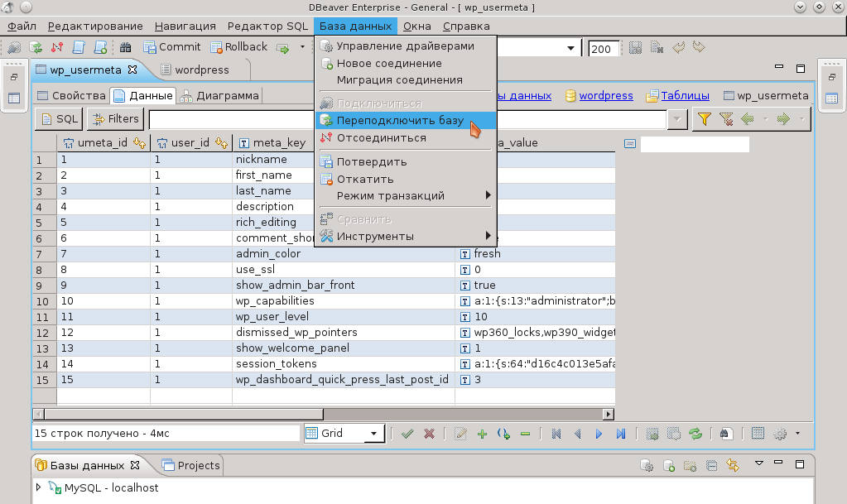Refresh results with green arrows icon
This screenshot has height=504, width=847.
695,433
